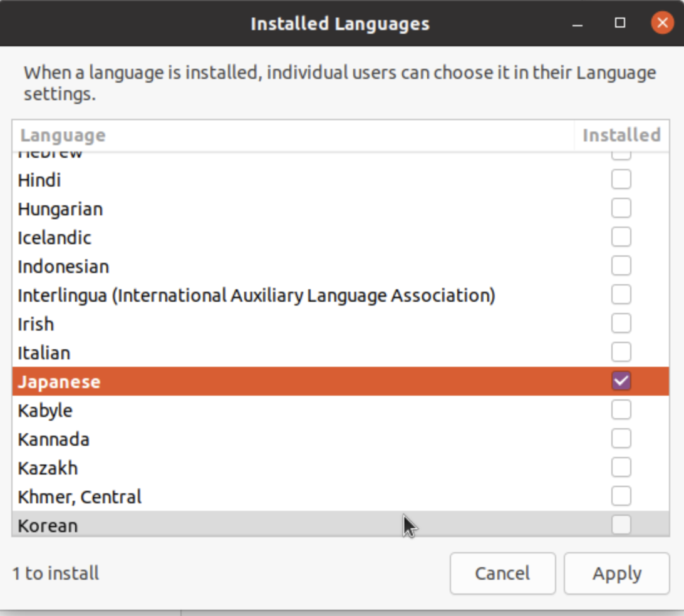Close the Installed Languages dialog
684x616 pixels.
pos(662,23)
